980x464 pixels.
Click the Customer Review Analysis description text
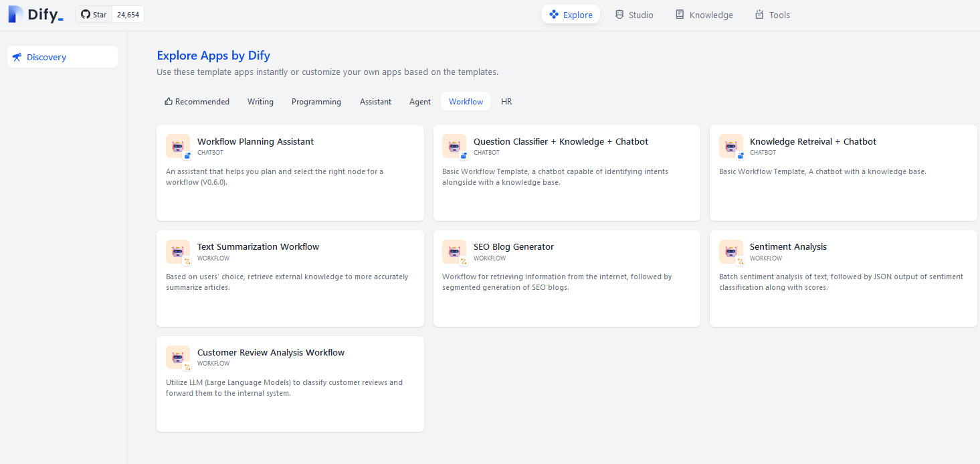click(284, 388)
